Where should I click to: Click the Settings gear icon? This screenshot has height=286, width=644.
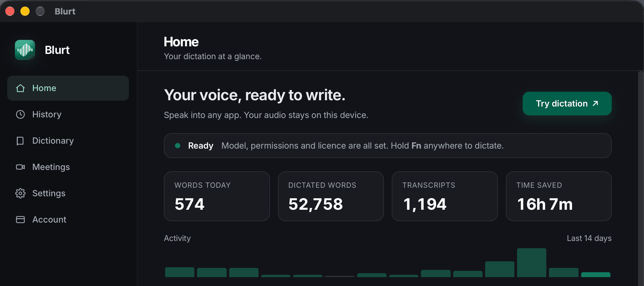coord(20,193)
